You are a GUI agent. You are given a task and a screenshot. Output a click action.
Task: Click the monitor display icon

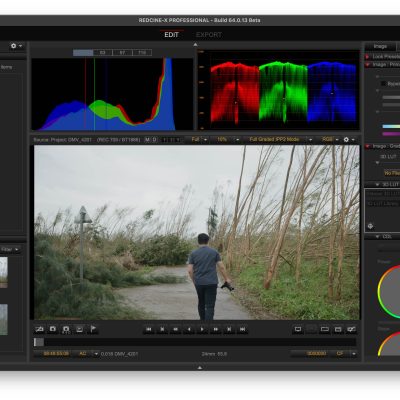pyautogui.click(x=298, y=329)
